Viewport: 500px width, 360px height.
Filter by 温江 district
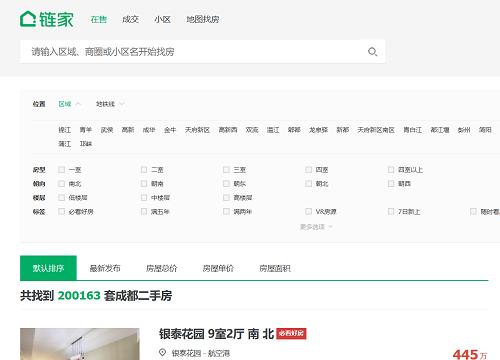pyautogui.click(x=273, y=130)
